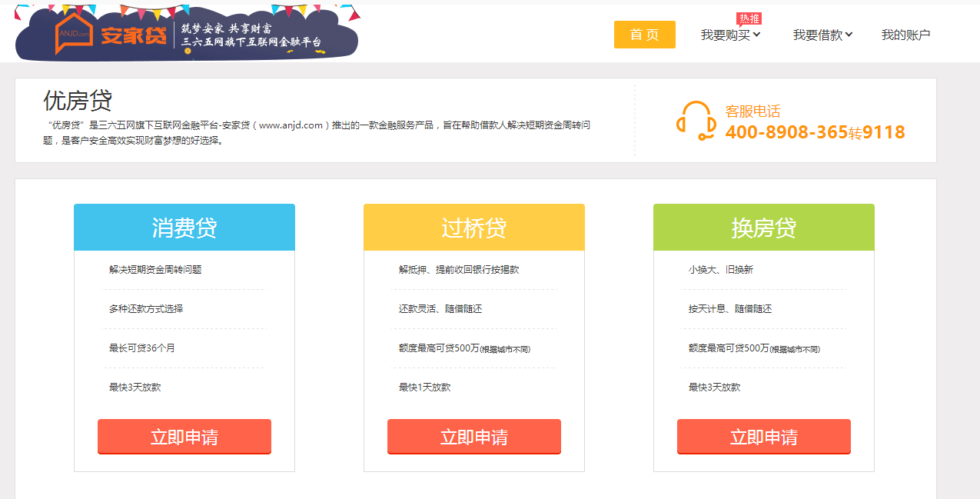The width and height of the screenshot is (980, 499).
Task: Click 最快1天放款 row
Action: [x=424, y=388]
